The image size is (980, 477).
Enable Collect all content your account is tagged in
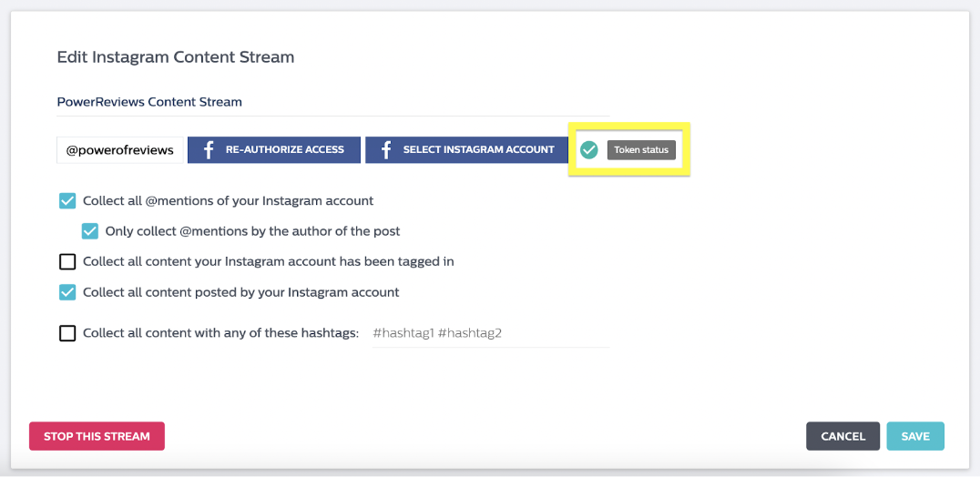tap(67, 261)
